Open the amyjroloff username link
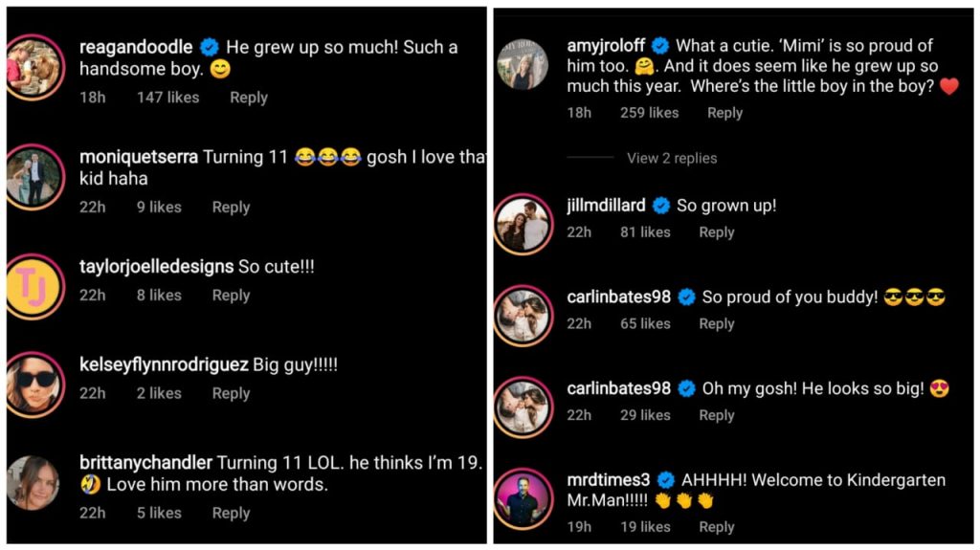 [x=605, y=46]
